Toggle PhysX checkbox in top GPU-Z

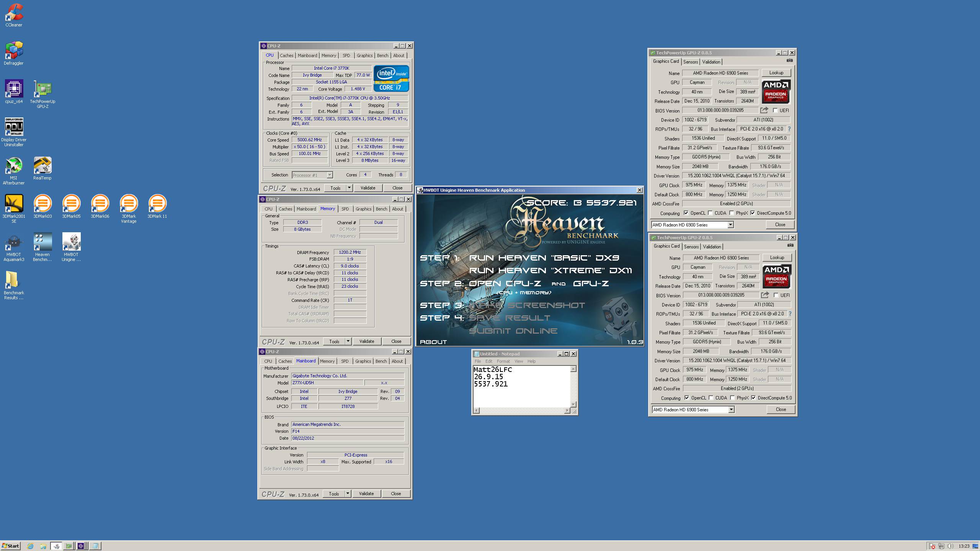[732, 213]
